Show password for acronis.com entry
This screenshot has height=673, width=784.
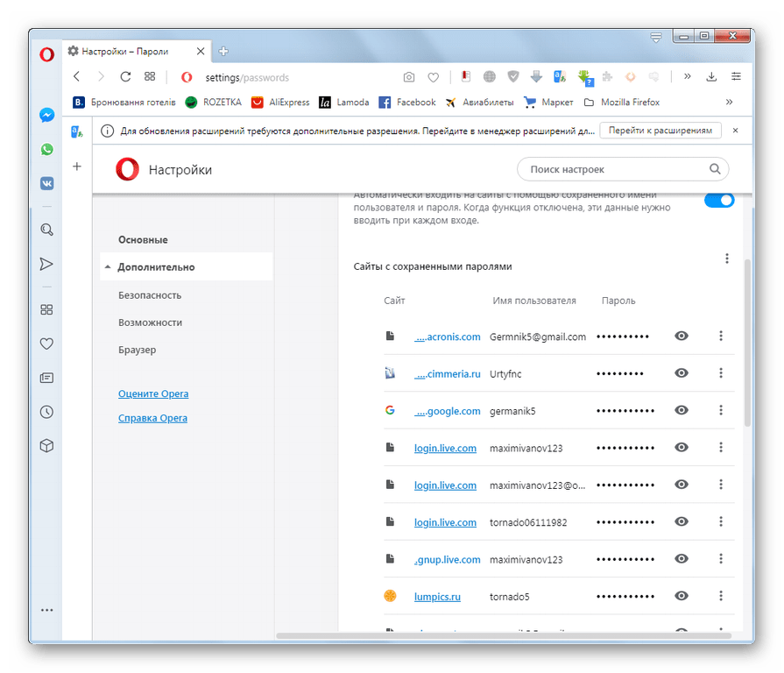[681, 336]
